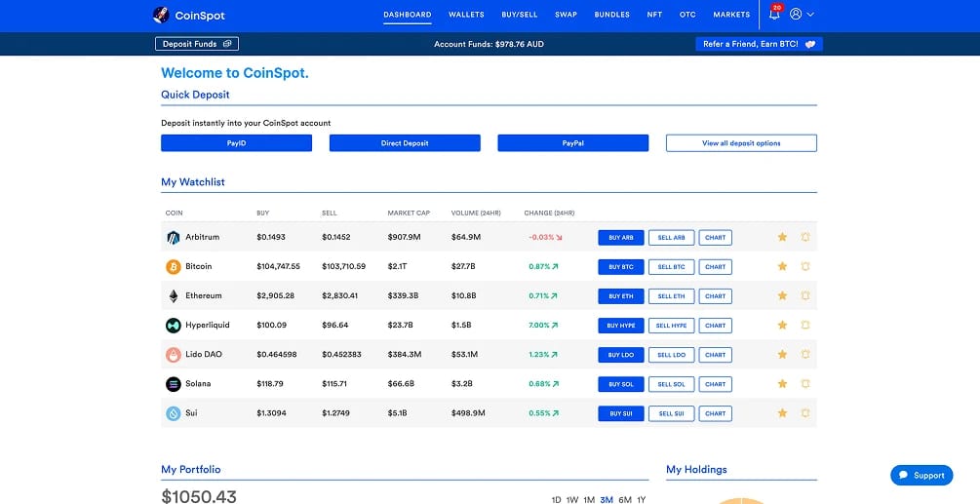This screenshot has height=504, width=980.
Task: Set a price alert bell for Bitcoin
Action: pyautogui.click(x=805, y=266)
